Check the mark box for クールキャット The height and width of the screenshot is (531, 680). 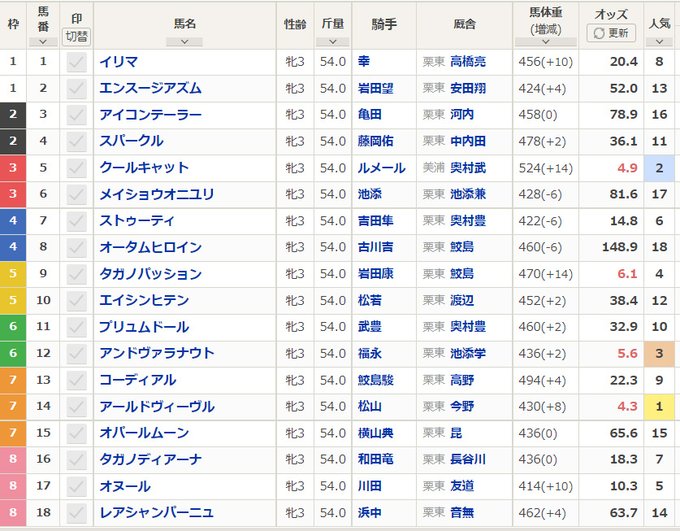click(76, 168)
